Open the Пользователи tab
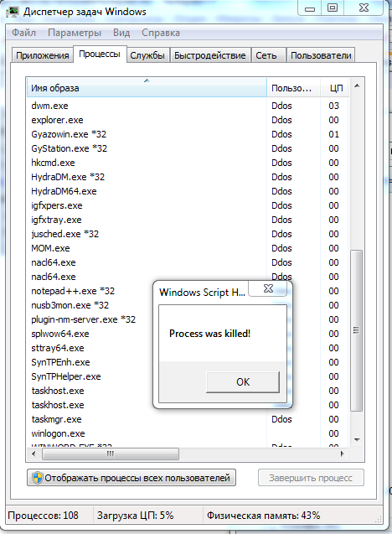This screenshot has height=534, width=392. coord(321,55)
